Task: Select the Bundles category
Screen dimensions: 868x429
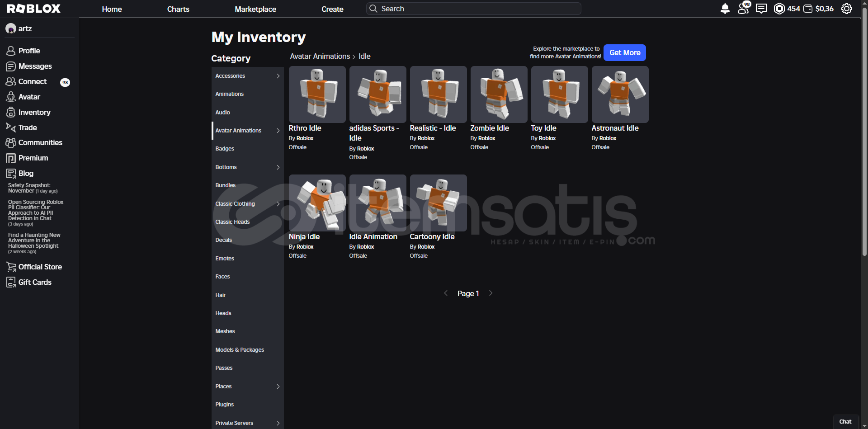Action: [x=248, y=185]
